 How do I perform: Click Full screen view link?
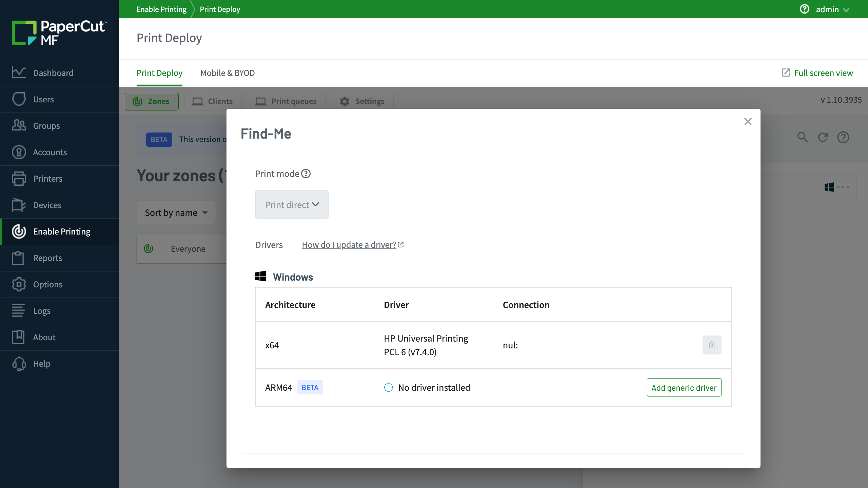(823, 73)
